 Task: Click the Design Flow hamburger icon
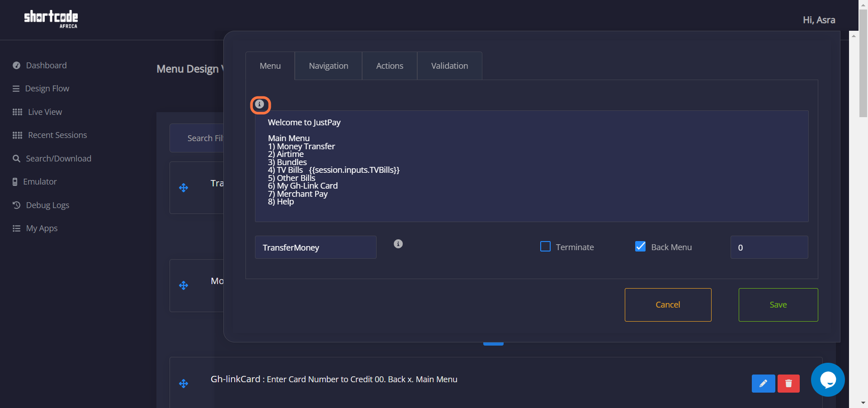pos(16,89)
